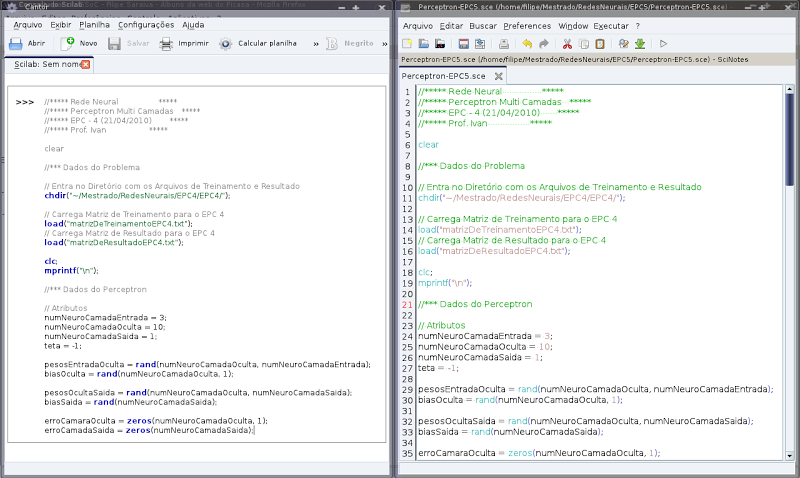
Task: Create a new file in SciNotes toolbar
Action: pyautogui.click(x=407, y=44)
